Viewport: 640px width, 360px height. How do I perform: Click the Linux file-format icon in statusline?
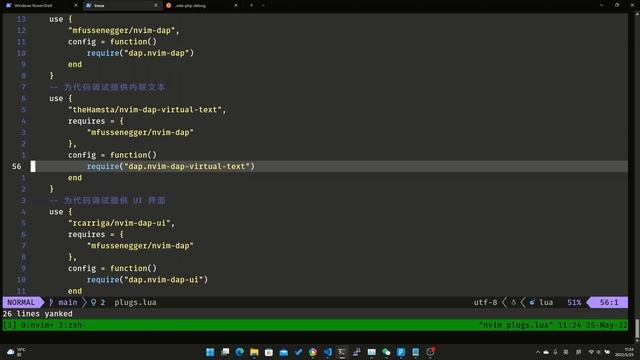[x=513, y=302]
